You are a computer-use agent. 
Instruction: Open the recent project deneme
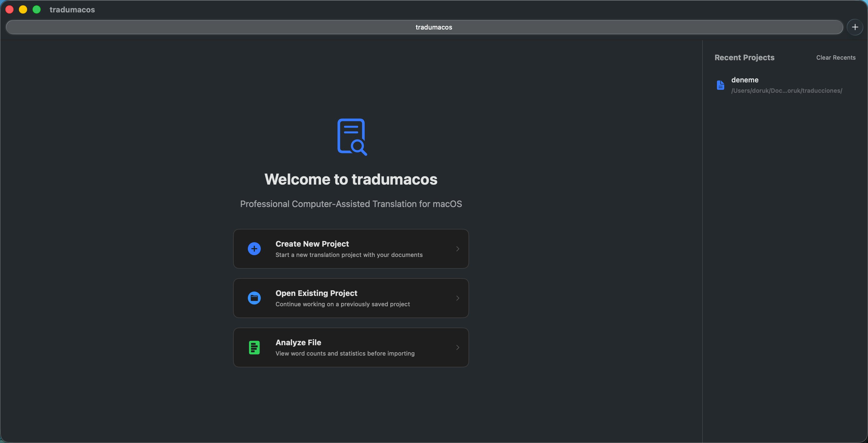coord(785,85)
